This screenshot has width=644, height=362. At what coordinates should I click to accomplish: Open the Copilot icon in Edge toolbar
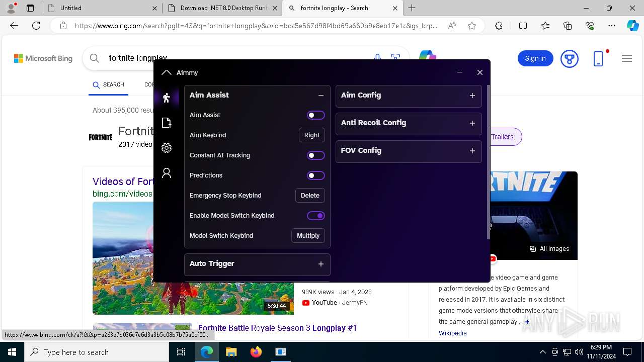632,26
